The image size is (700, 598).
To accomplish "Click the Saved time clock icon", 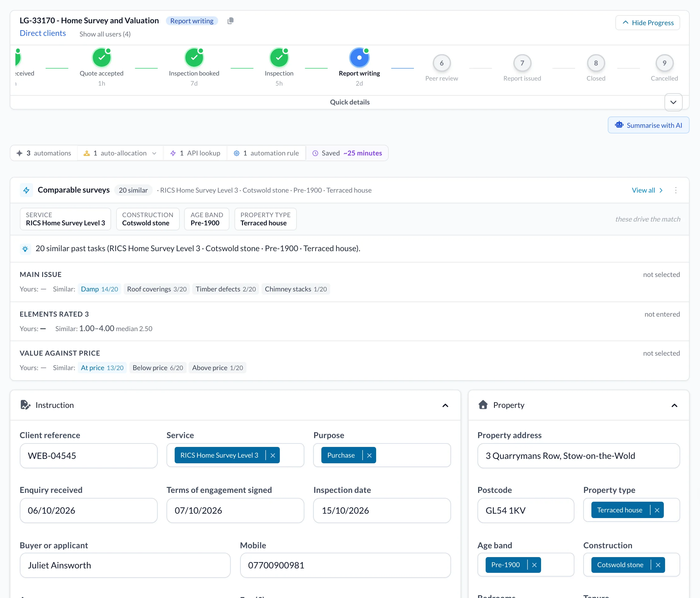I will 315,153.
